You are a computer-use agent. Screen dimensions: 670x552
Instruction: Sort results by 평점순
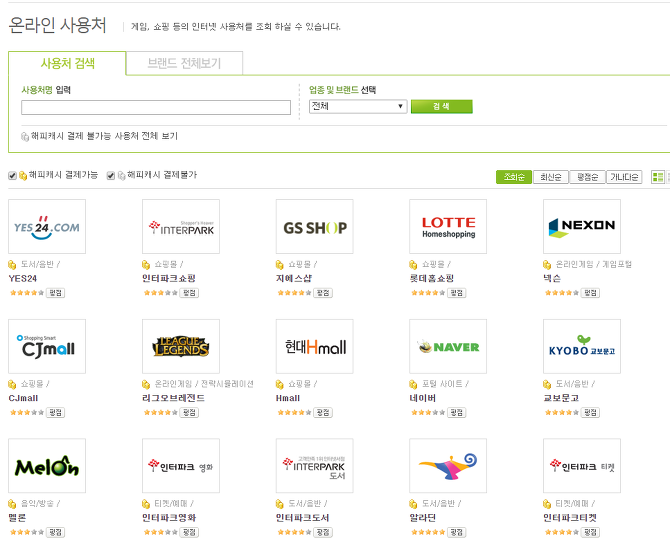[588, 177]
